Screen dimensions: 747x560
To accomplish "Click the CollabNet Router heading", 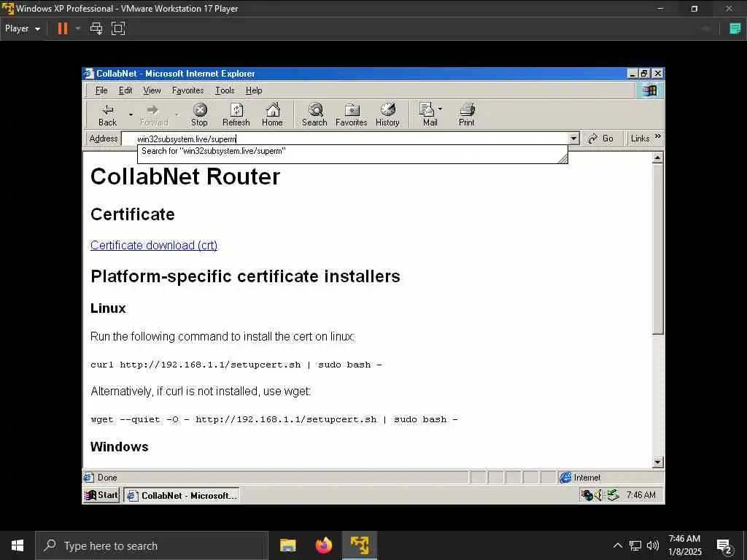I will (185, 176).
